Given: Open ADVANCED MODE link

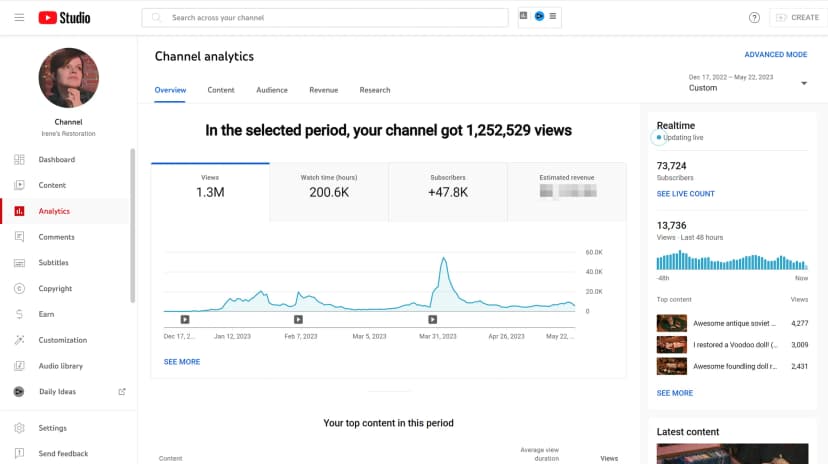Looking at the screenshot, I should pos(776,54).
